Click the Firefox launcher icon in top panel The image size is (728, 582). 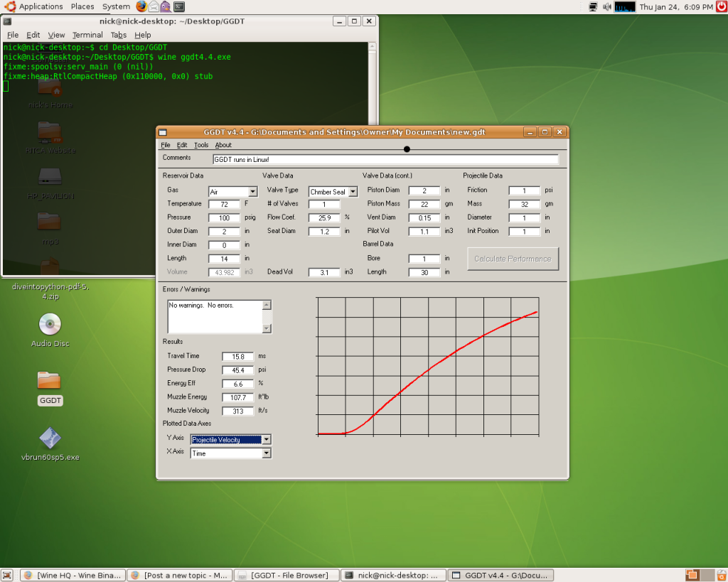pos(141,6)
